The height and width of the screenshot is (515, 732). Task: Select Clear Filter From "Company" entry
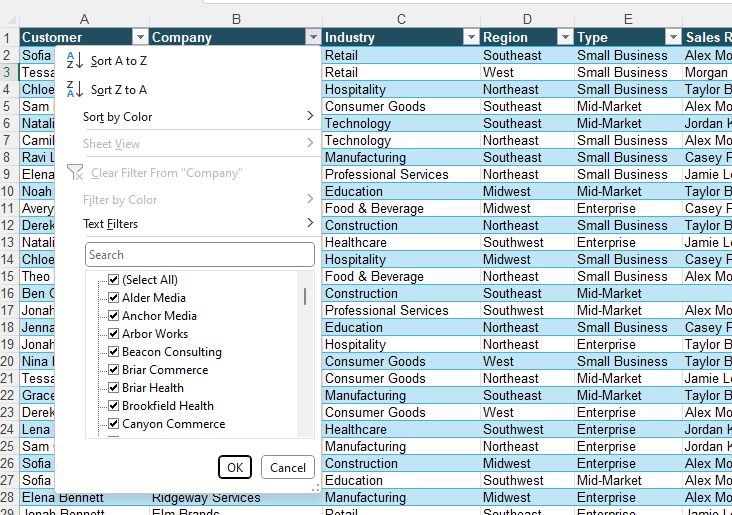[x=188, y=173]
